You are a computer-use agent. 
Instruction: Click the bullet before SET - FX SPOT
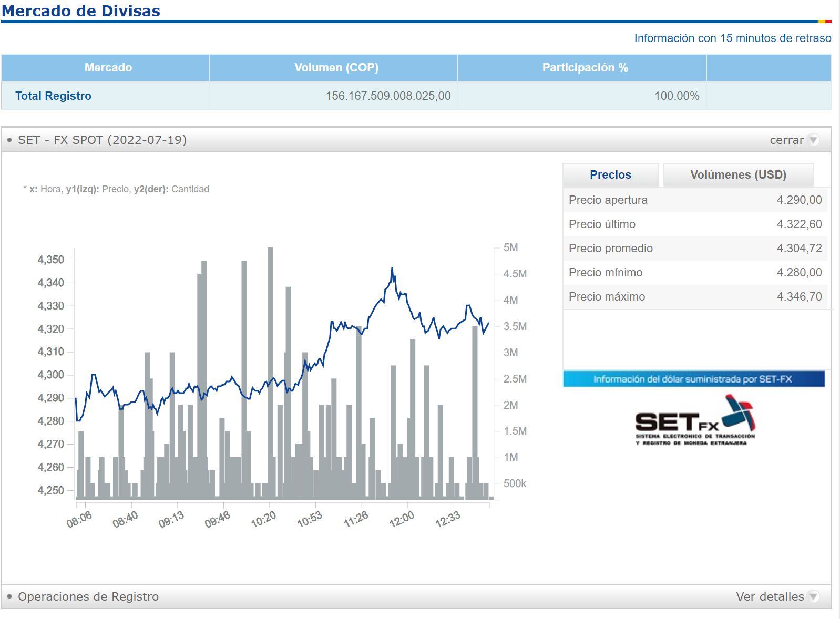pos(9,140)
